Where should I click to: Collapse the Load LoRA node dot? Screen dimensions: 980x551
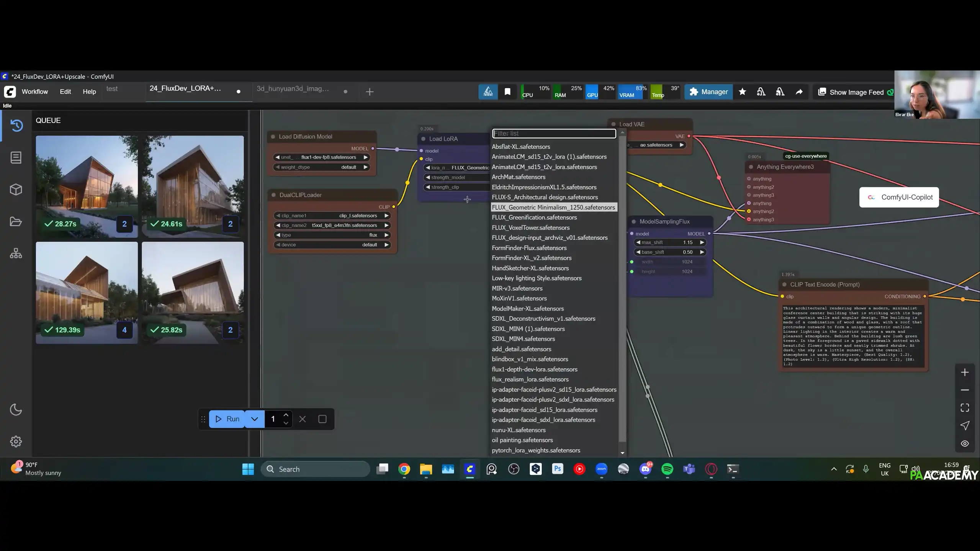423,139
